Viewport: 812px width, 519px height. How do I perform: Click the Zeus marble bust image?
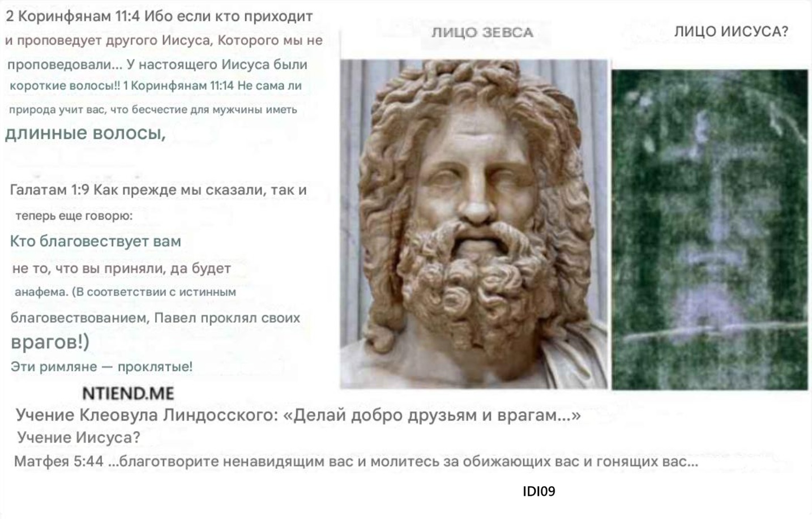[474, 224]
